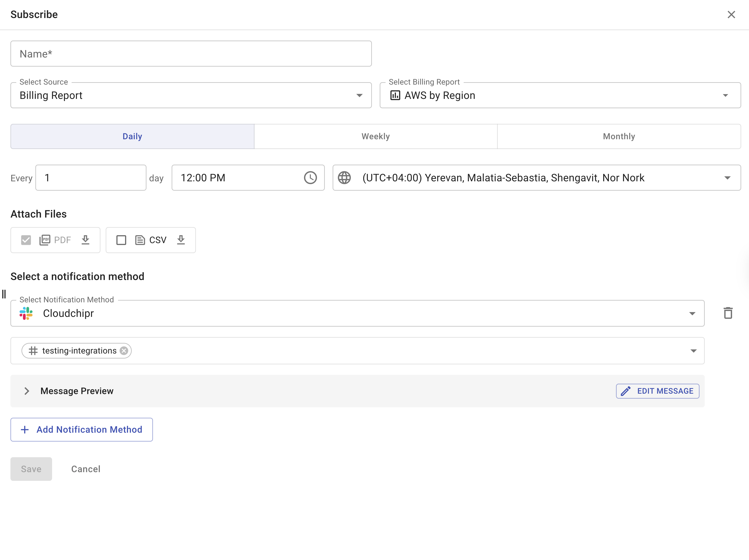This screenshot has width=749, height=560.
Task: Click the Cancel button
Action: [86, 469]
